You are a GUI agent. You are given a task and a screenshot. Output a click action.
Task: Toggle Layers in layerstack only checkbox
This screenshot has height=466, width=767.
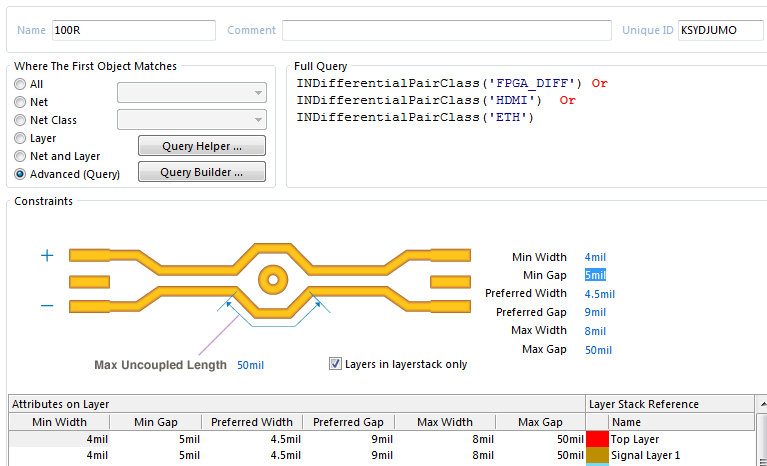click(x=336, y=364)
